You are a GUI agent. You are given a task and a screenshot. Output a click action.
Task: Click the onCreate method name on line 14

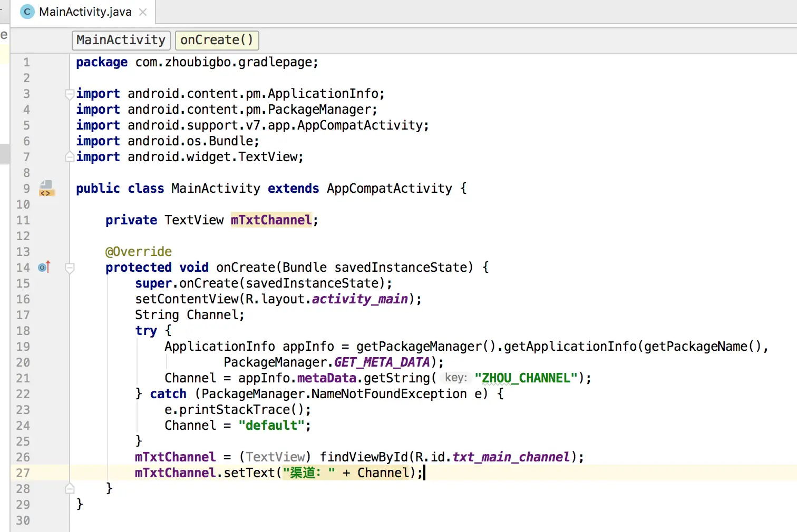click(x=246, y=268)
